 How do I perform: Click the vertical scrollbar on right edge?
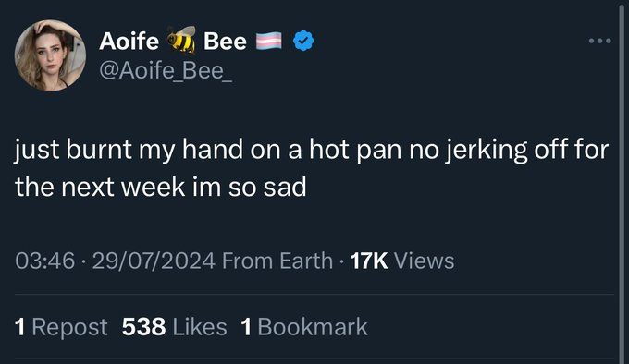tap(622, 182)
